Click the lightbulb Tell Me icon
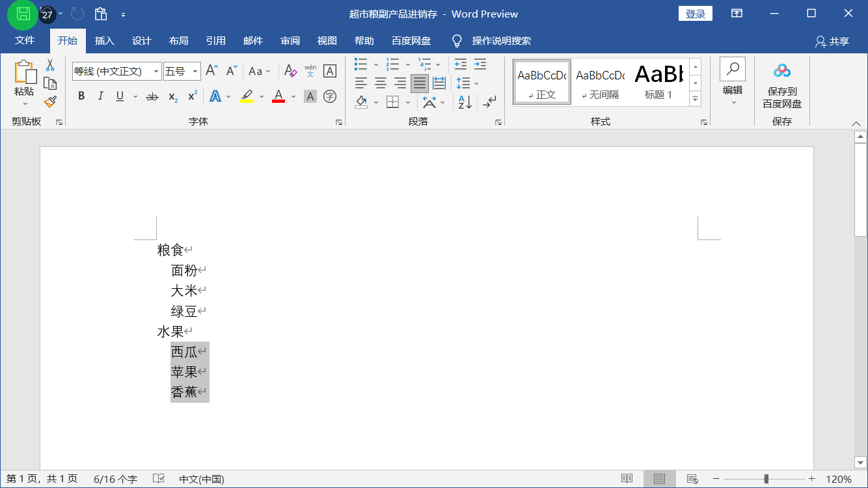Screen dimensions: 868x488 tap(457, 41)
